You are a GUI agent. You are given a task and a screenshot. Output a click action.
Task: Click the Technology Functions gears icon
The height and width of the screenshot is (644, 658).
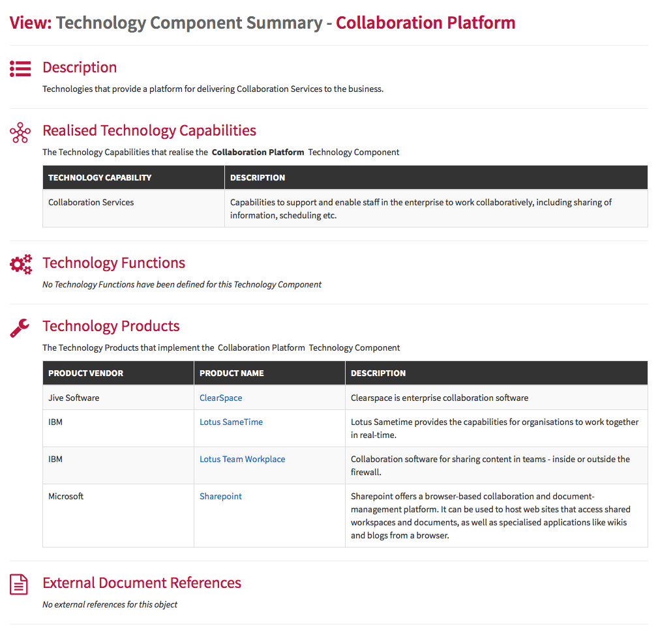(21, 264)
